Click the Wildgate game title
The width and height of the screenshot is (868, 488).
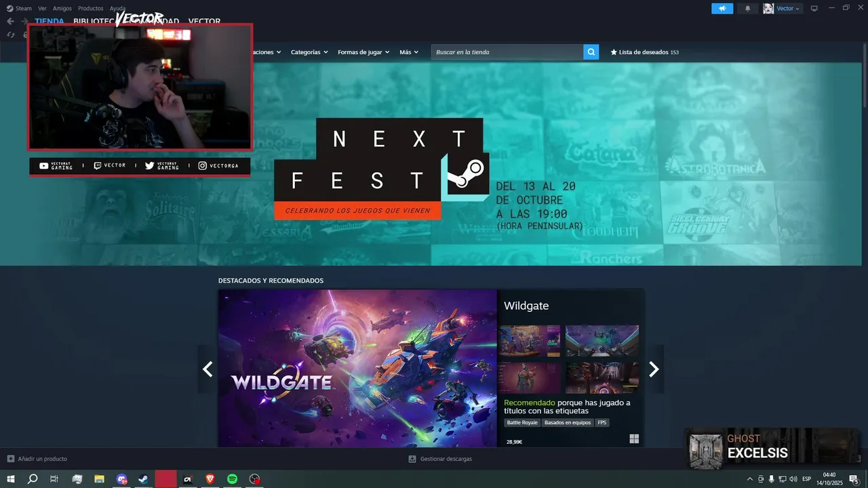[x=526, y=306]
